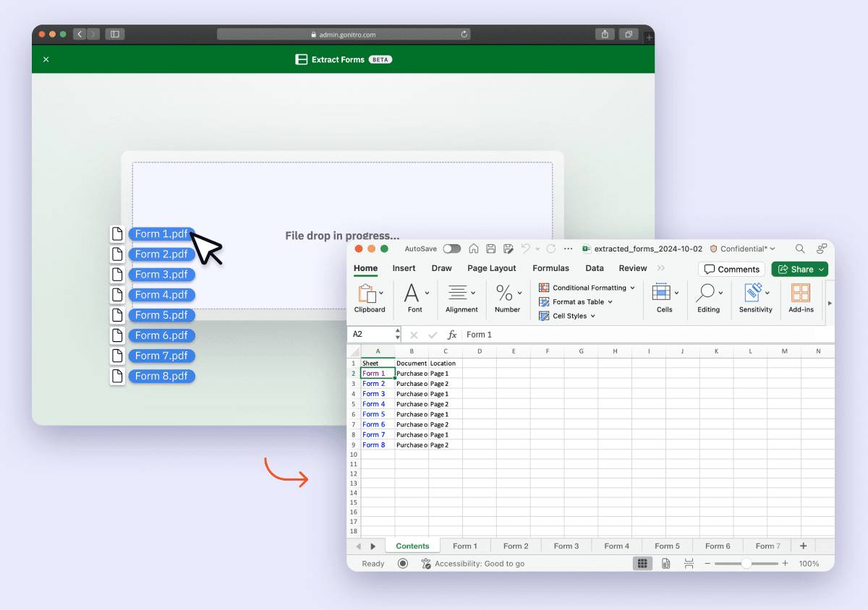Open the Excel Home icon in title bar
The image size is (868, 610).
coord(474,249)
